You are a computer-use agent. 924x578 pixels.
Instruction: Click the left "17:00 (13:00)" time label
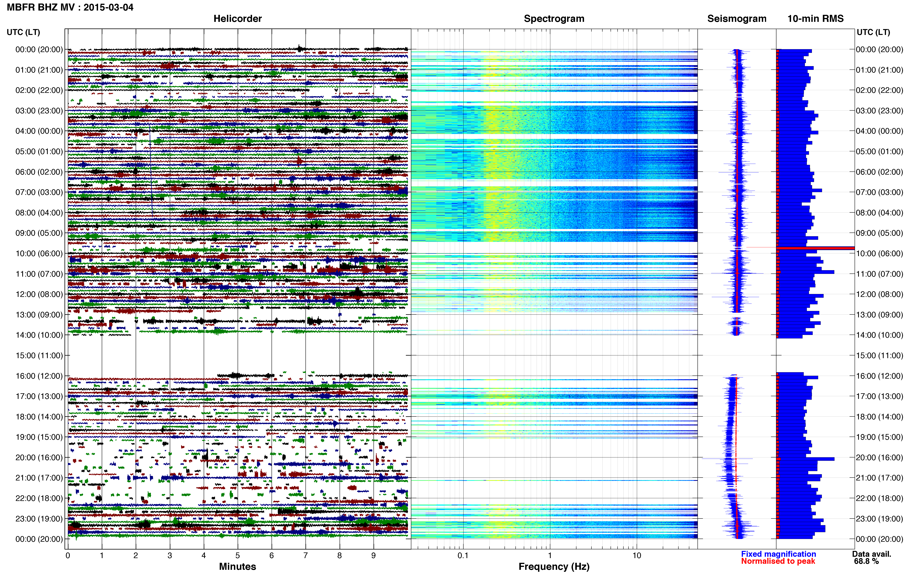(39, 396)
